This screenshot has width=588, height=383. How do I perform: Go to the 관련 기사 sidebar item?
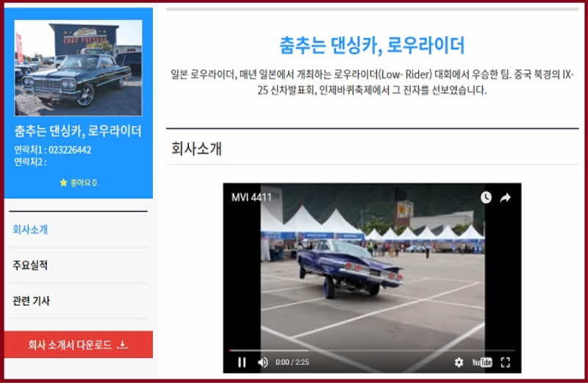click(x=32, y=301)
